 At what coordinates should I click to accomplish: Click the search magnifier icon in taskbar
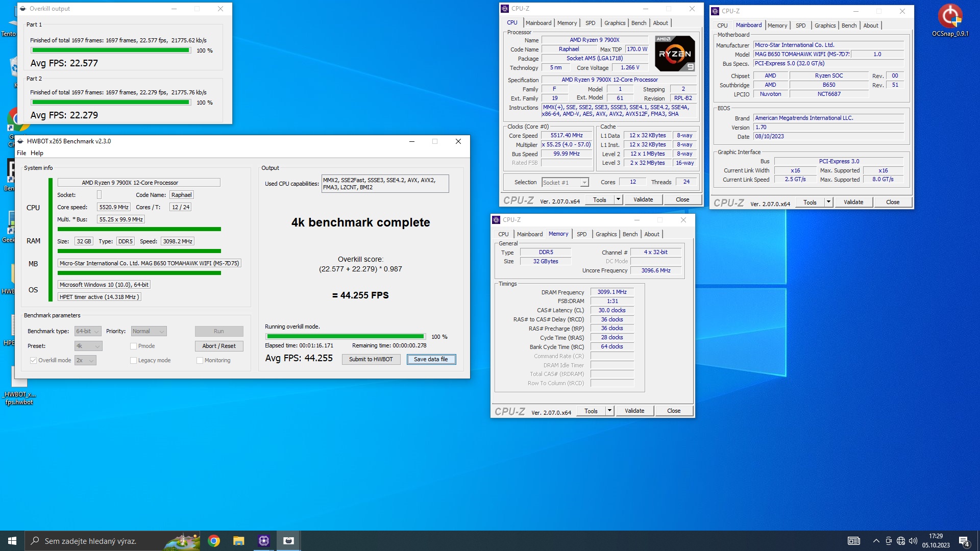tap(35, 541)
